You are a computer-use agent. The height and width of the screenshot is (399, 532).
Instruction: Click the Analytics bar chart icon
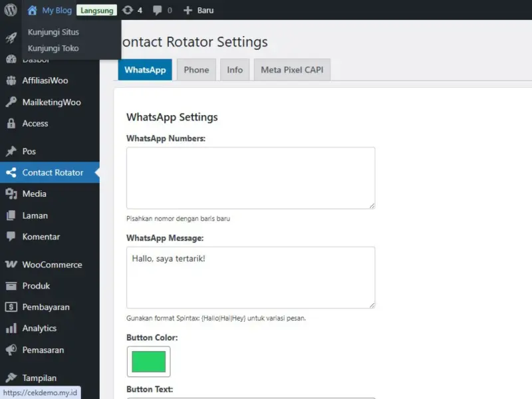pyautogui.click(x=11, y=329)
